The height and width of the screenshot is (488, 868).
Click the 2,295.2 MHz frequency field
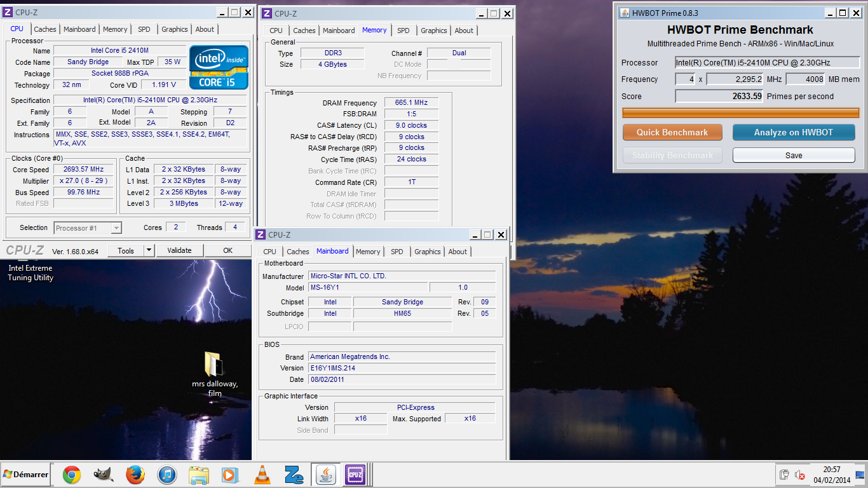point(735,79)
